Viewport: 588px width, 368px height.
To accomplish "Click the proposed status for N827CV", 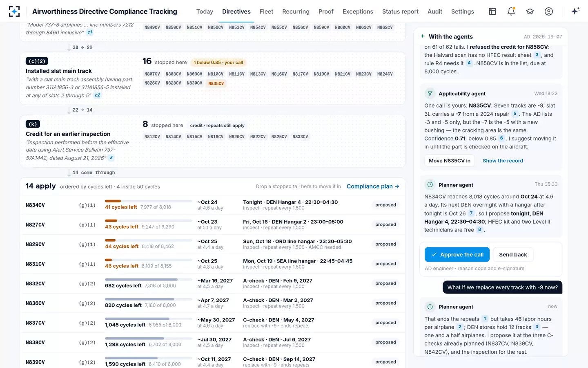I will pyautogui.click(x=385, y=224).
